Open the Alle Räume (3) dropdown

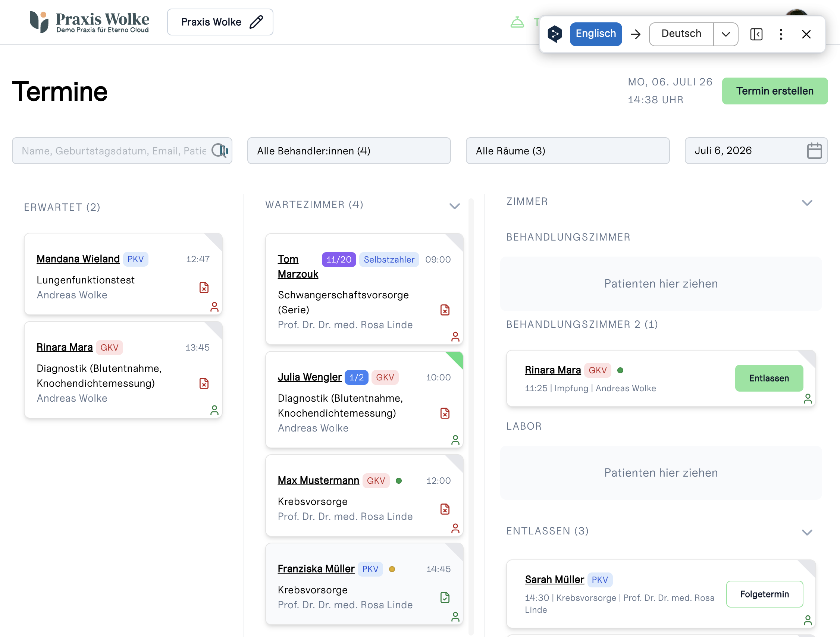567,151
